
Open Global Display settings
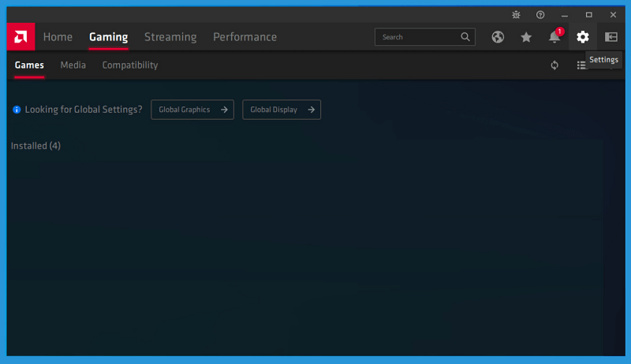282,110
